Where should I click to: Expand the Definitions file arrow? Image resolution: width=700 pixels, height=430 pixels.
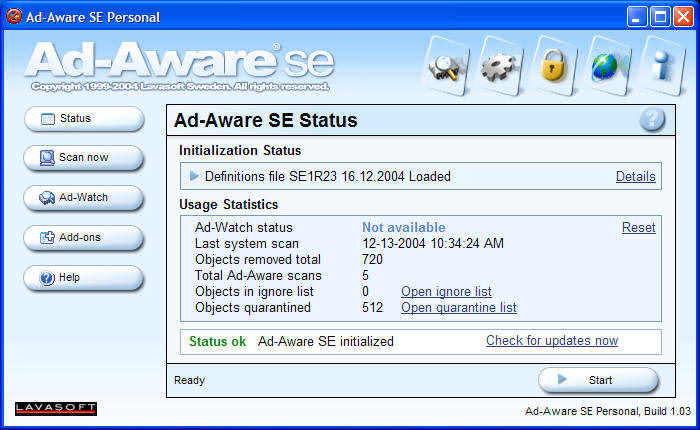tap(194, 176)
